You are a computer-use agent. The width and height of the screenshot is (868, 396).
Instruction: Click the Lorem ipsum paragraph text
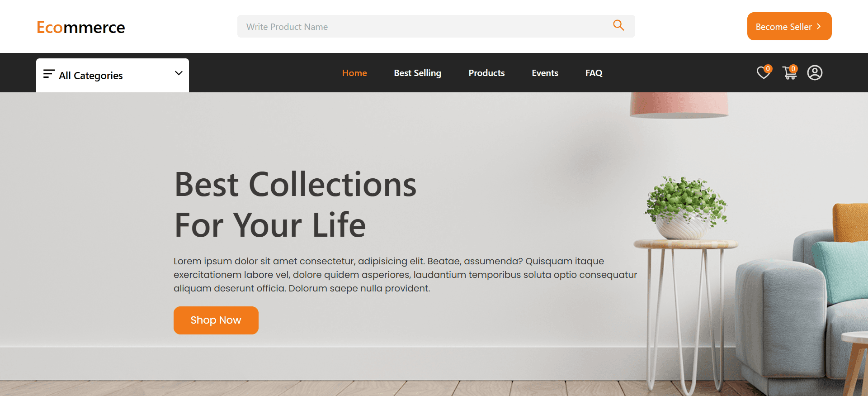pyautogui.click(x=405, y=275)
